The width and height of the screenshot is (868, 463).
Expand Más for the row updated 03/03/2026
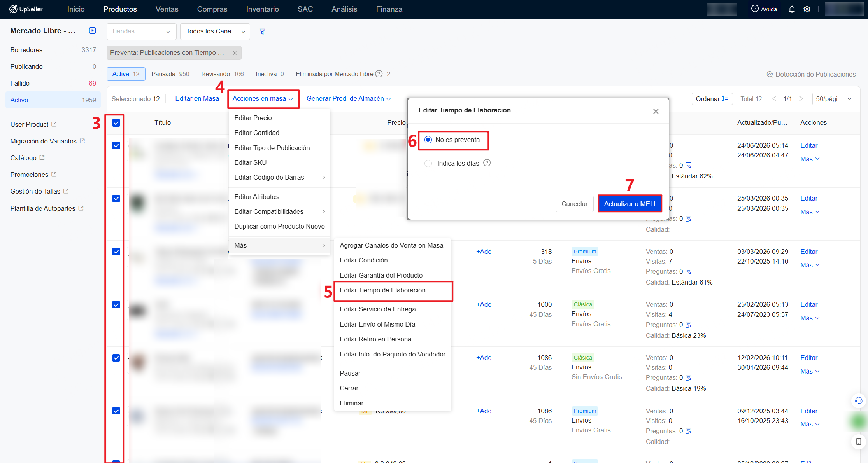810,266
